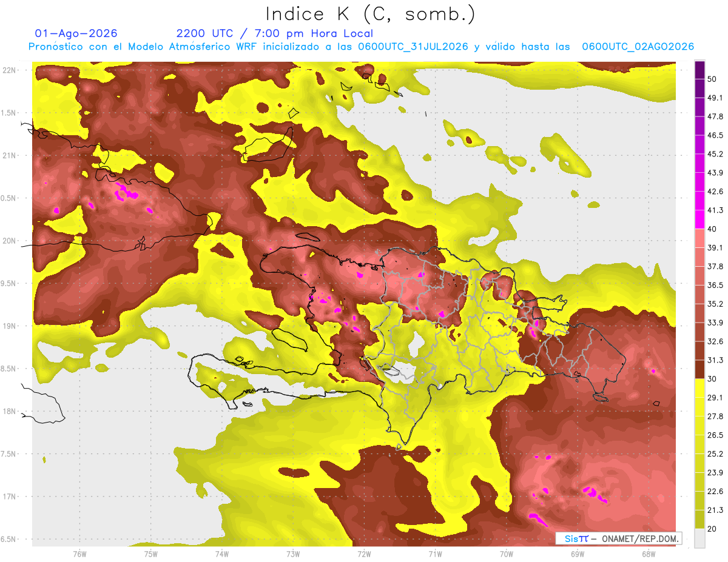Click the dark brown legend band between 30 and 31.3
The height and width of the screenshot is (562, 728).
click(x=699, y=369)
